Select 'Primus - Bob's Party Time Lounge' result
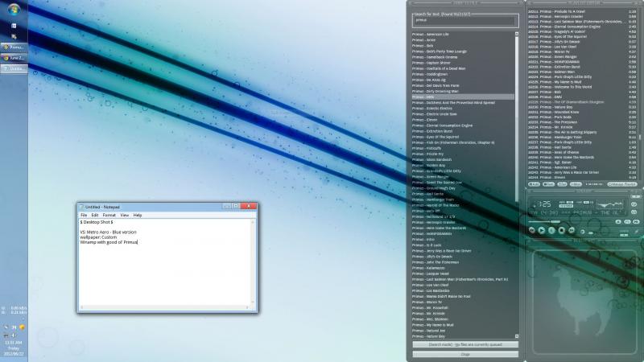Viewport: 644px width, 362px height. coord(463,51)
